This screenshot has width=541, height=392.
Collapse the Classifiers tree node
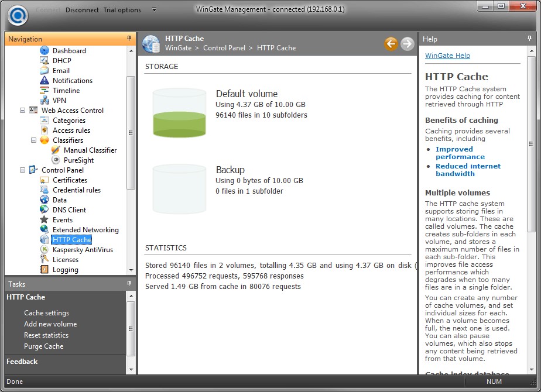[x=34, y=140]
